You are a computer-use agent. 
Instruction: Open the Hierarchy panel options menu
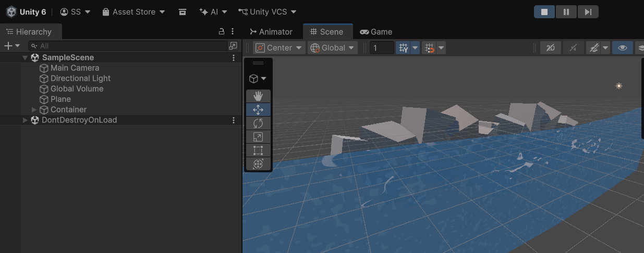[x=233, y=32]
